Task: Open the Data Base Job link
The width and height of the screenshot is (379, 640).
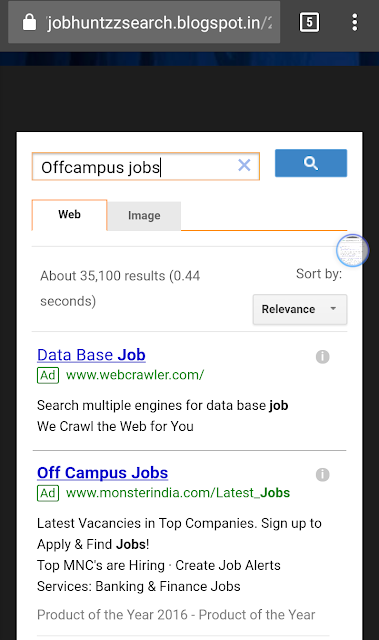Action: [91, 355]
